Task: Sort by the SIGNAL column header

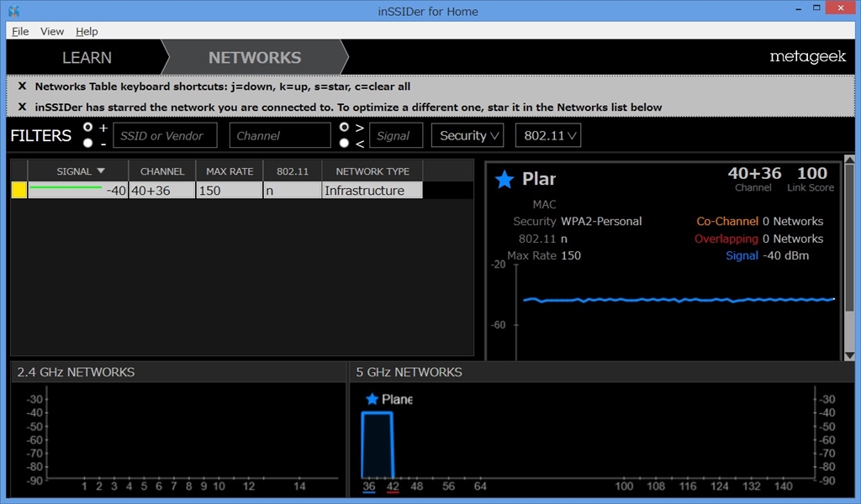Action: pos(78,171)
